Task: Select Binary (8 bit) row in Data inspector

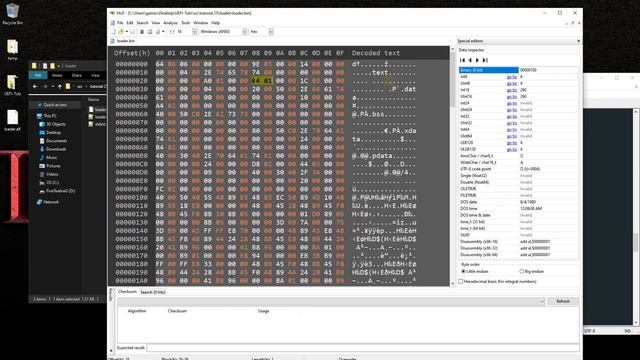Action: tap(518, 70)
